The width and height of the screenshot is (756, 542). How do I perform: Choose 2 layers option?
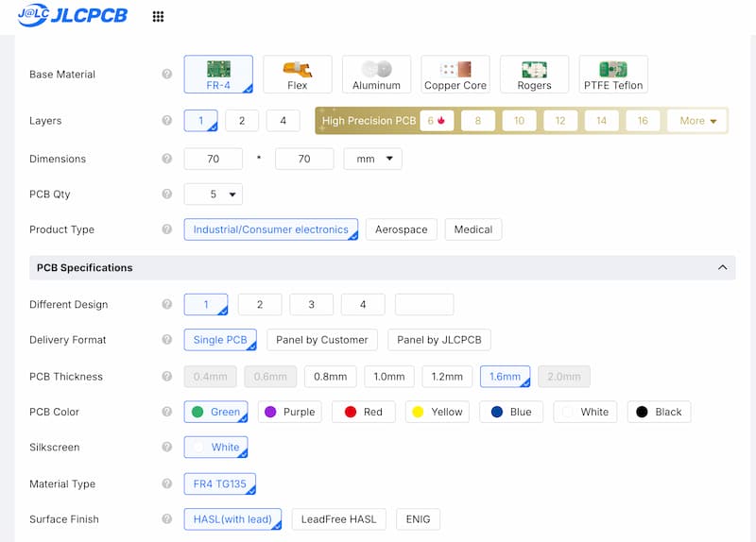coord(242,121)
